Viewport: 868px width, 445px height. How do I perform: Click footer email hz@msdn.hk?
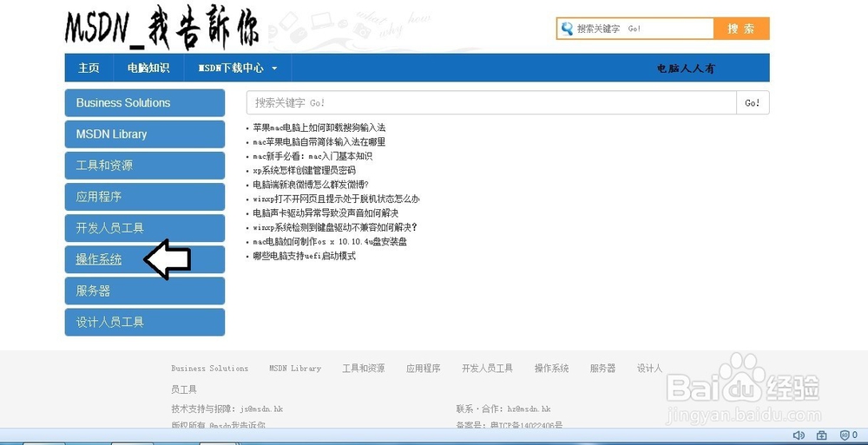pyautogui.click(x=529, y=409)
